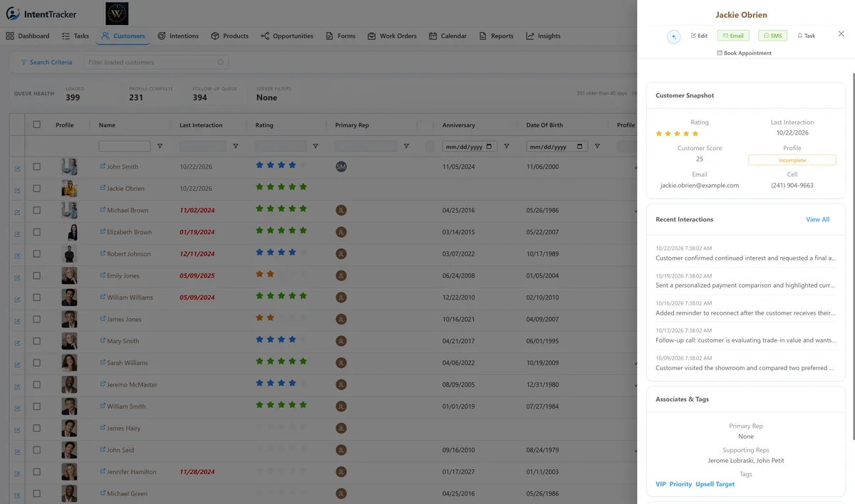Click the blue star rating in John Smith row

point(281,165)
